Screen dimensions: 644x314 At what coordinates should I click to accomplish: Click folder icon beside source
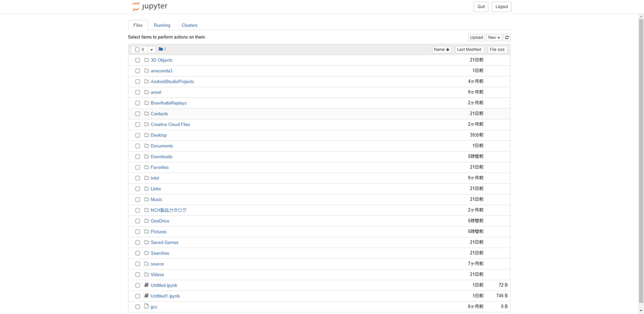pos(147,264)
